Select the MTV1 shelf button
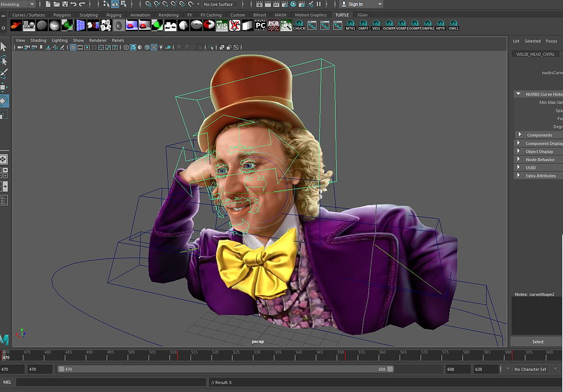Viewport: 563px width, 392px height. pos(351,25)
